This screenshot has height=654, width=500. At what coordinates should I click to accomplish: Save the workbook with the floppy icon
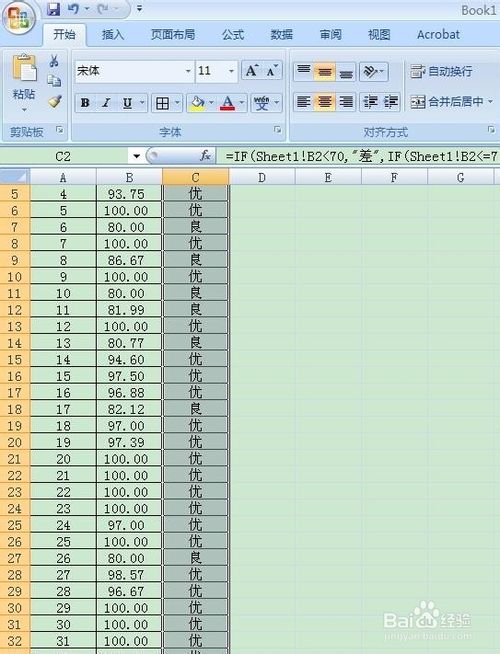point(53,9)
